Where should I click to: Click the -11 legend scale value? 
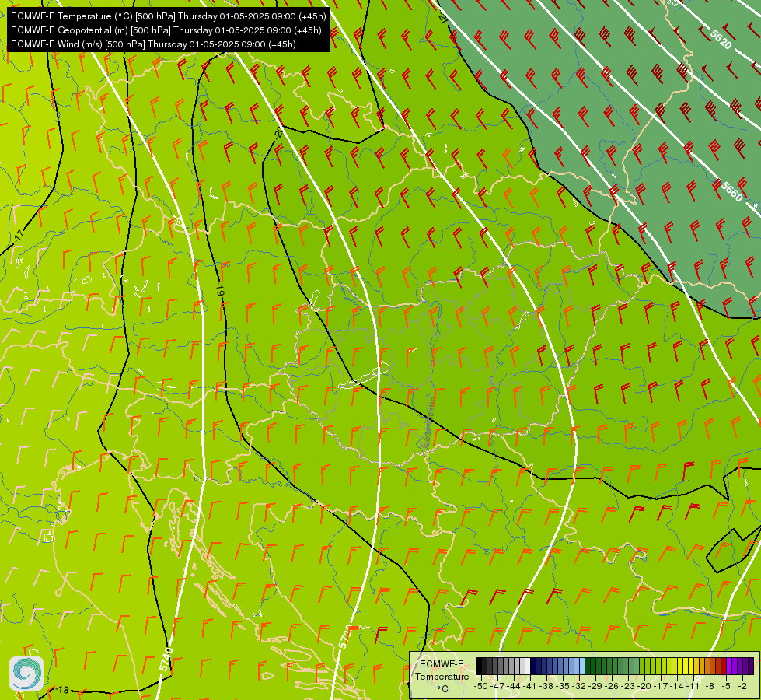click(x=693, y=686)
